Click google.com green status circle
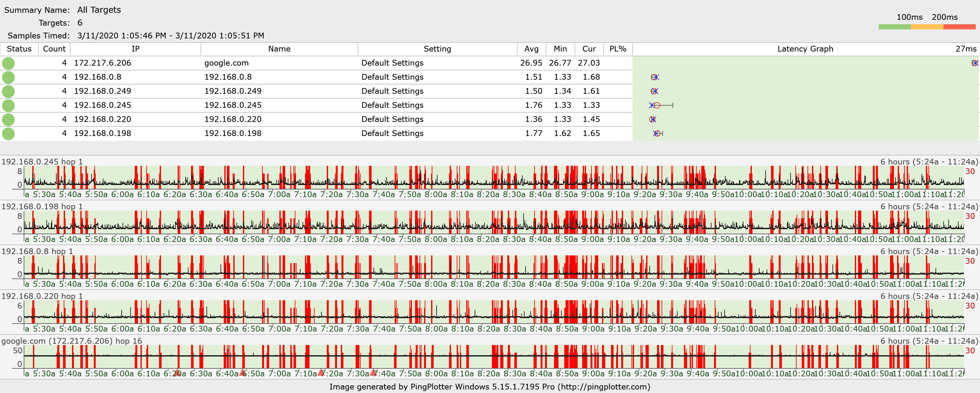The image size is (980, 393). (8, 63)
